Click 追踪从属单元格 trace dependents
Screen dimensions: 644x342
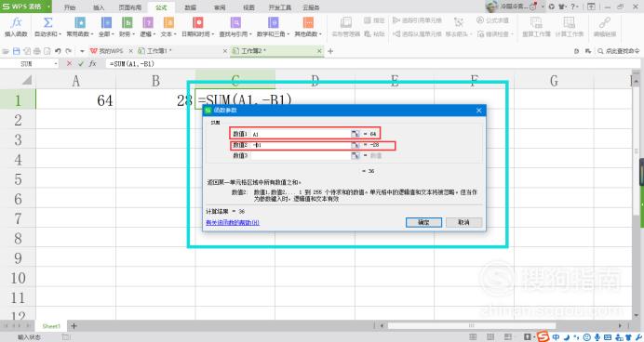point(417,33)
